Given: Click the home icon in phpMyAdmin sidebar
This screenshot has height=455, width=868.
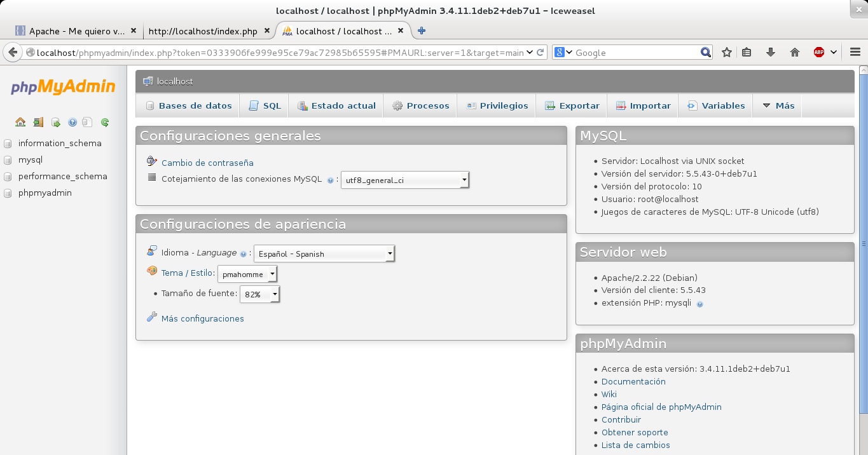Looking at the screenshot, I should click(20, 123).
